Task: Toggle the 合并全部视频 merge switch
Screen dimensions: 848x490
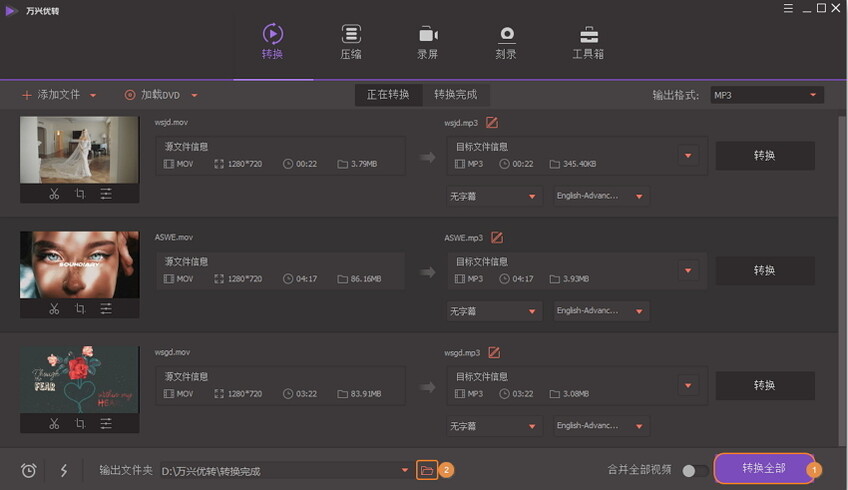Action: pyautogui.click(x=694, y=471)
